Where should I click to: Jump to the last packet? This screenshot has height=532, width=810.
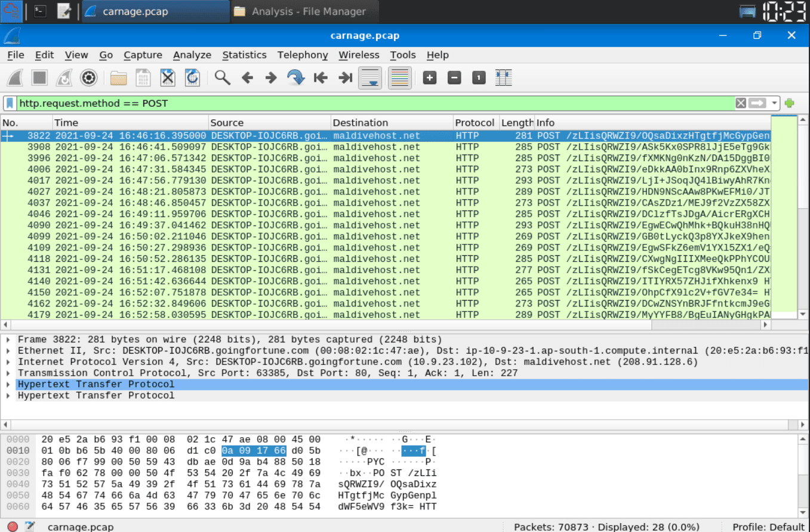click(345, 78)
